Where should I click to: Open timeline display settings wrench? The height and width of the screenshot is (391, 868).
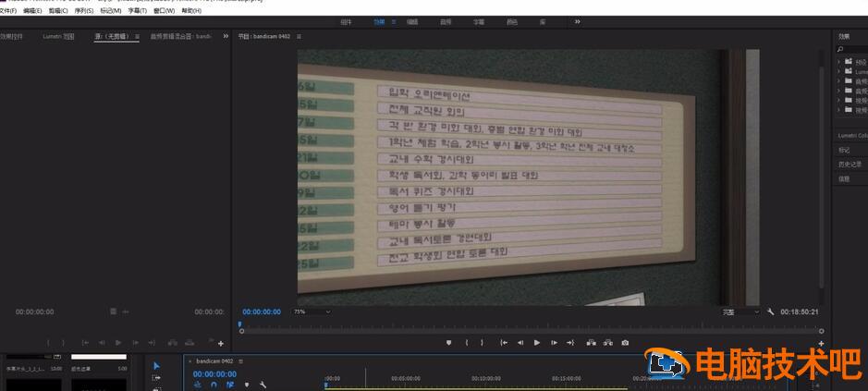pos(263,385)
